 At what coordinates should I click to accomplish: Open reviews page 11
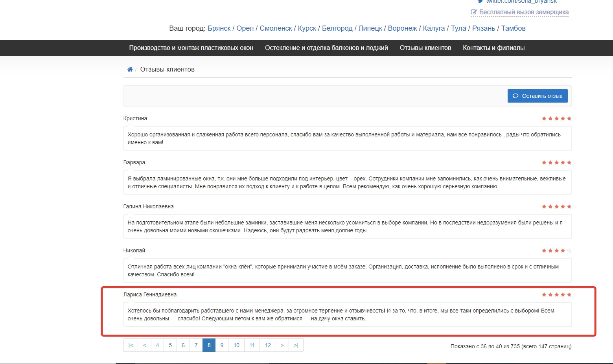pyautogui.click(x=252, y=345)
